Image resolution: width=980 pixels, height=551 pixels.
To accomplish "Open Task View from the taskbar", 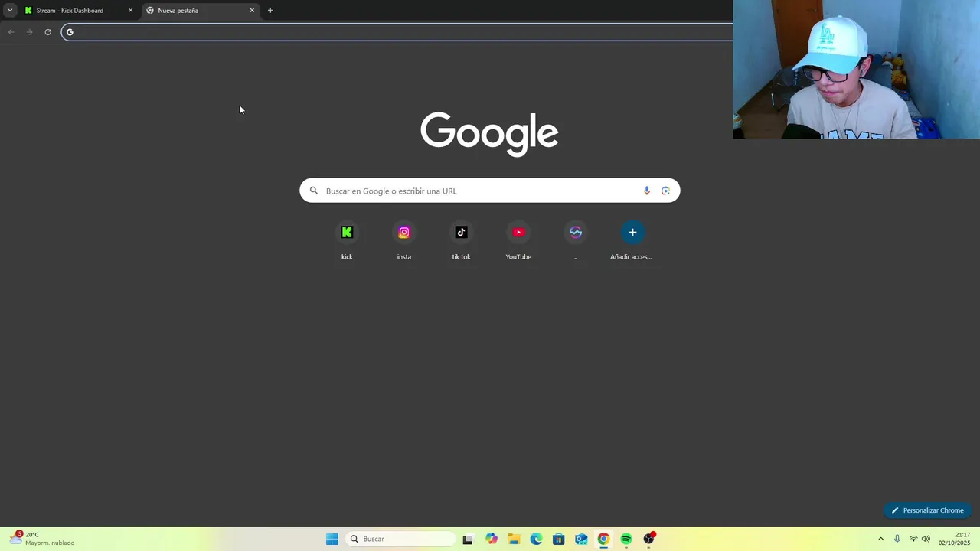I will pos(468,539).
